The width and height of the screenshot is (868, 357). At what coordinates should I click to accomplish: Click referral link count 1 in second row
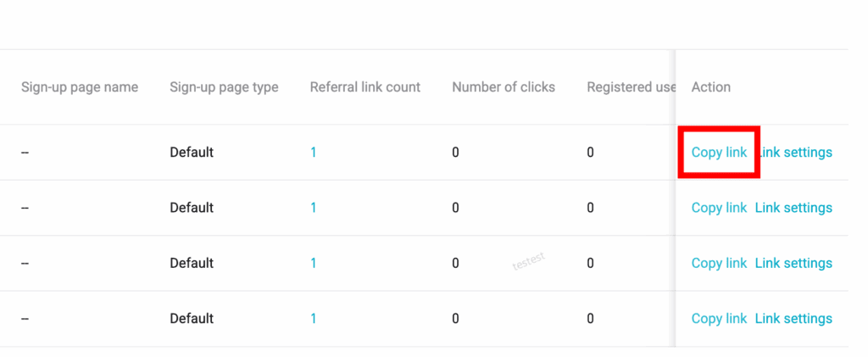click(314, 208)
